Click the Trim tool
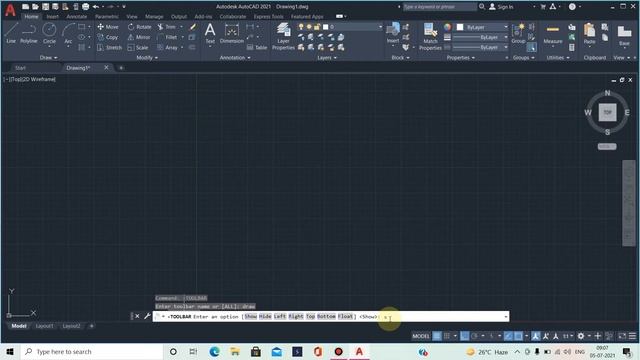 (167, 27)
